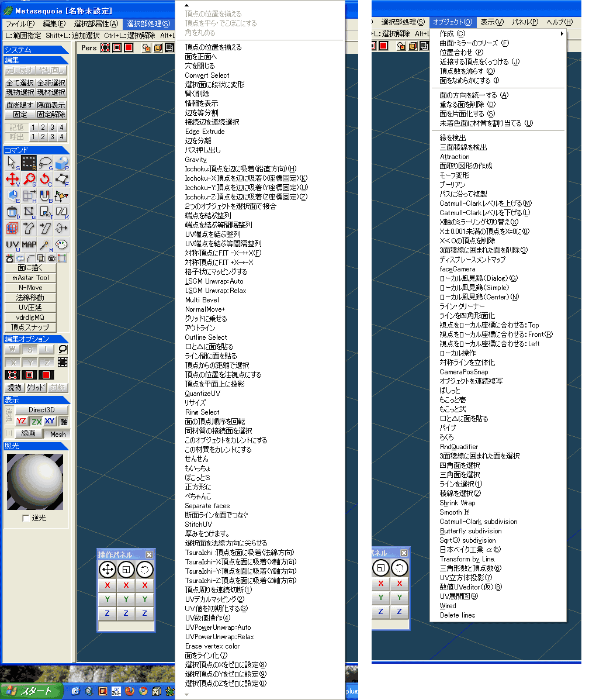596x700 pixels.
Task: Tick the 逆光 backlight checkbox
Action: 26,518
